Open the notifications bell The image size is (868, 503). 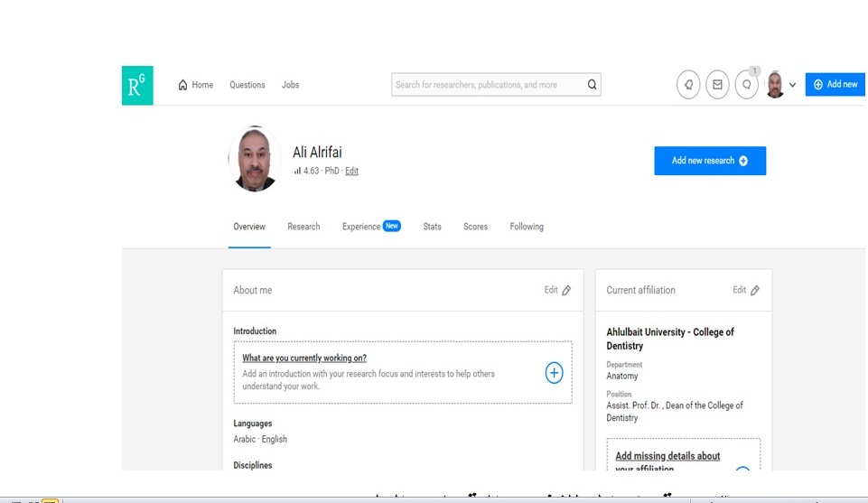pos(688,85)
